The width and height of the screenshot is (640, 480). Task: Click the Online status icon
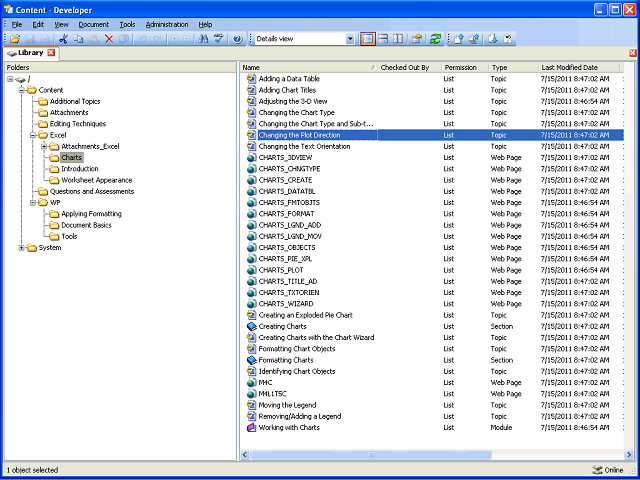pyautogui.click(x=597, y=470)
